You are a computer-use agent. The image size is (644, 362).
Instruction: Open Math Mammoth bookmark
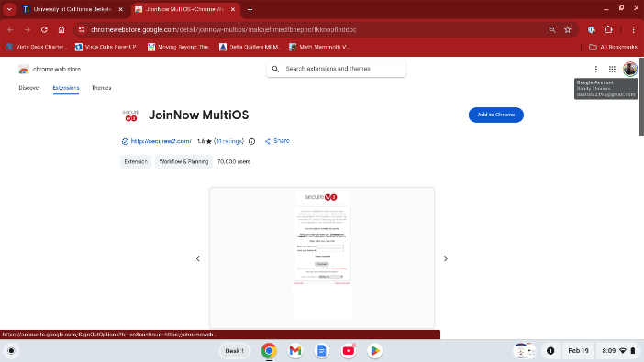coord(319,48)
